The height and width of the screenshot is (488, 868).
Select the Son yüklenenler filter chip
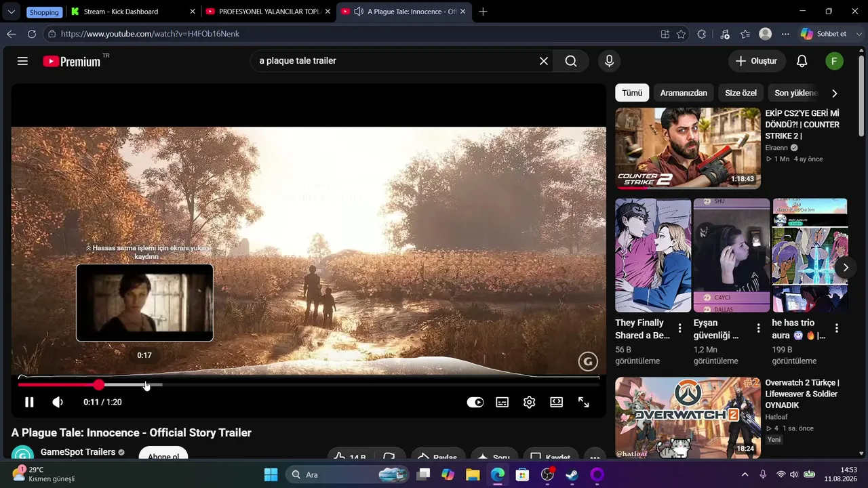click(x=796, y=93)
